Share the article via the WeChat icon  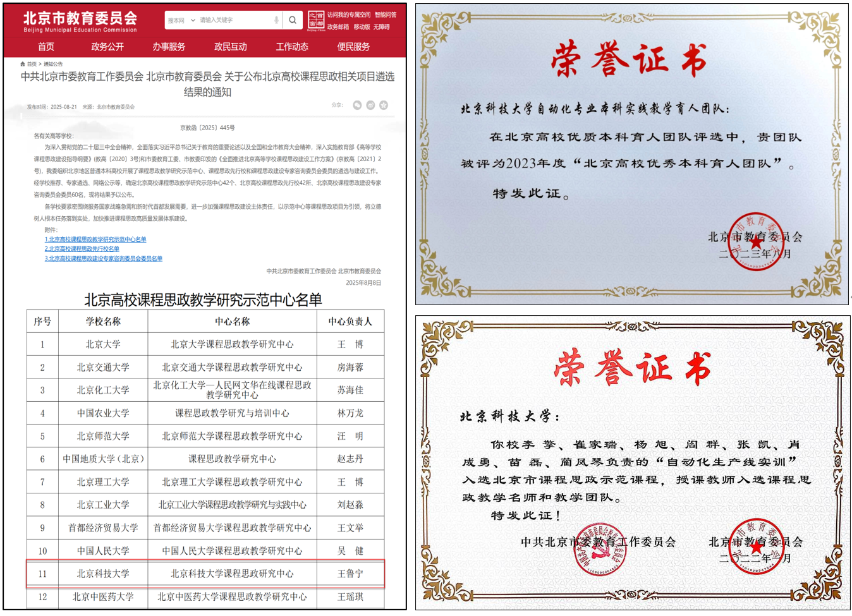pyautogui.click(x=357, y=105)
